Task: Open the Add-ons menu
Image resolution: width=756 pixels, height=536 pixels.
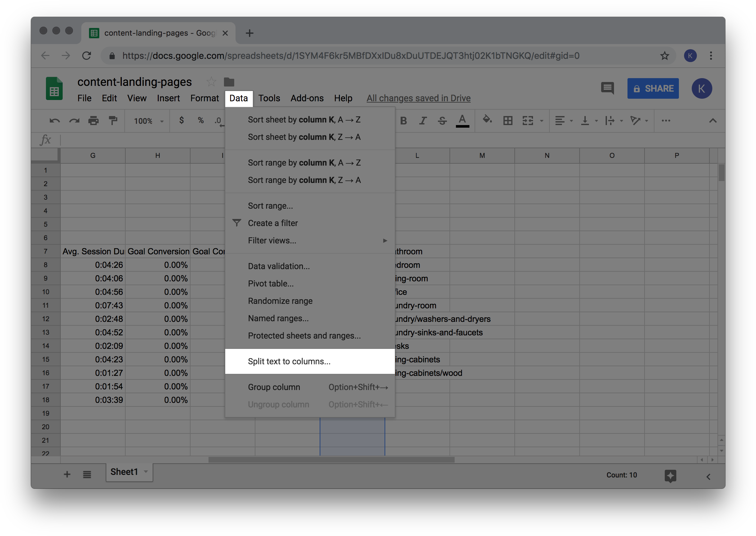Action: [x=307, y=98]
